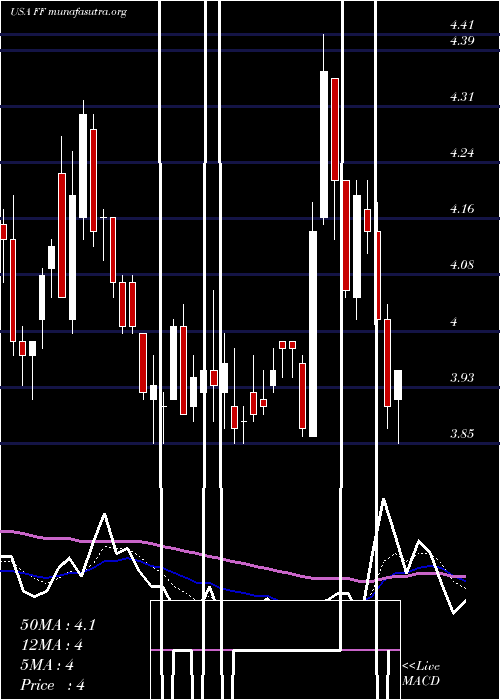Click the 4.39 price level label
This screenshot has width=500, height=700.
tap(462, 41)
